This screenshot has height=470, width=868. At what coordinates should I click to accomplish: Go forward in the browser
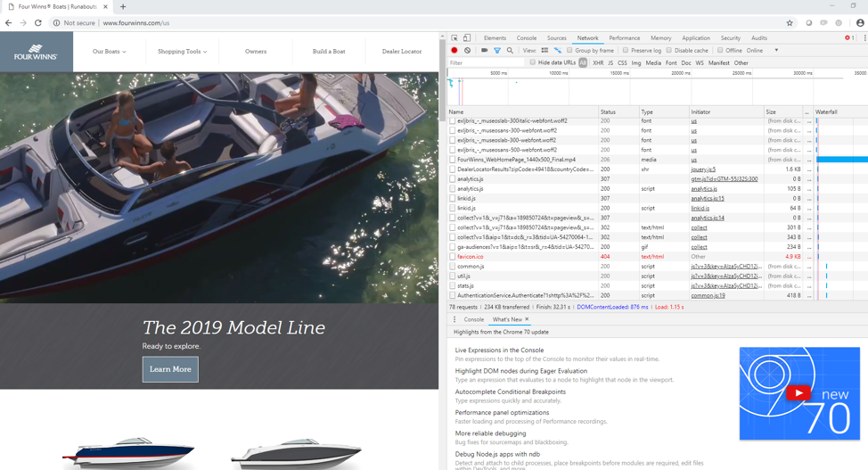(23, 22)
